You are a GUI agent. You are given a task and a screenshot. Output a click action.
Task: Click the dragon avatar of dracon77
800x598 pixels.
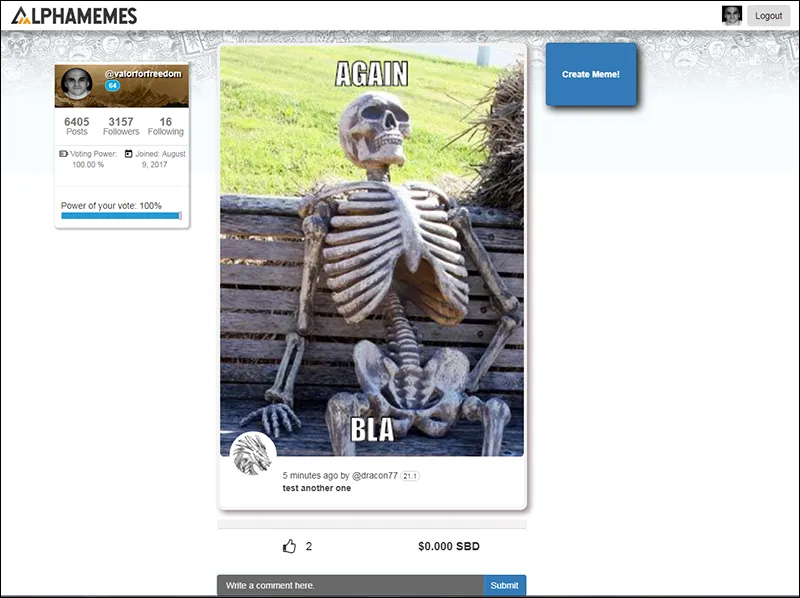(x=253, y=455)
